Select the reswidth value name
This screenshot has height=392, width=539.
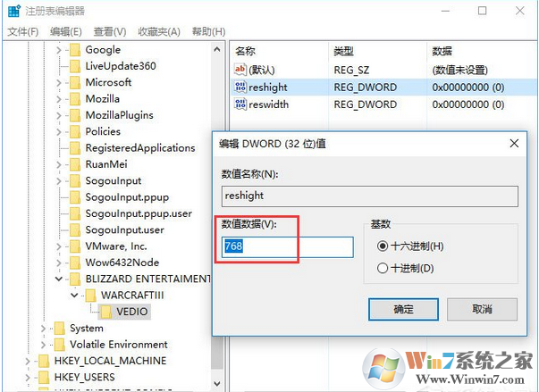(x=268, y=104)
